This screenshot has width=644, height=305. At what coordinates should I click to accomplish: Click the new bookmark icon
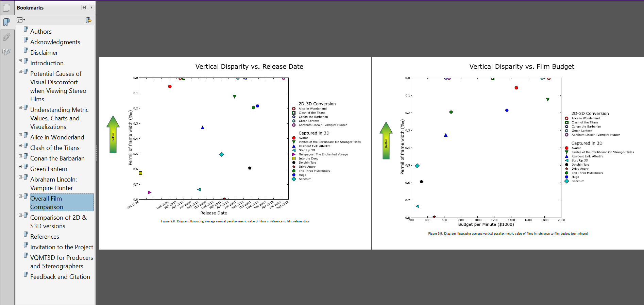pyautogui.click(x=88, y=20)
